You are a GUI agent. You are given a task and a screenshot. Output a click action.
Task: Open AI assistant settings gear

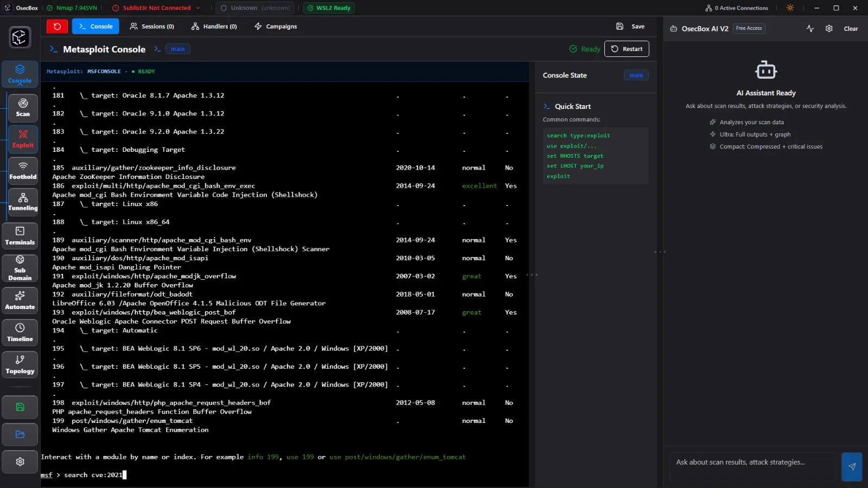click(829, 28)
